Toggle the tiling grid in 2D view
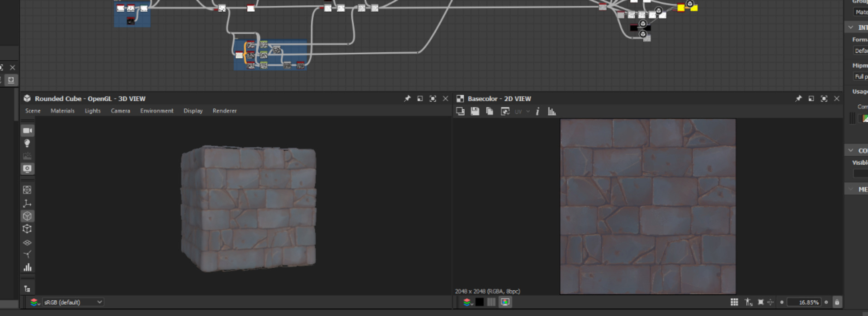 [734, 302]
